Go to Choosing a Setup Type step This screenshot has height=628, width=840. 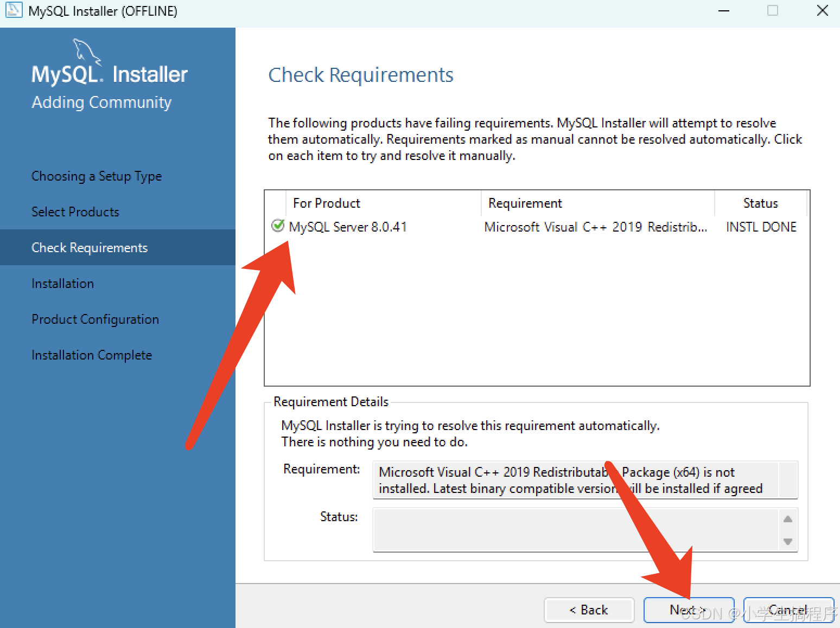coord(97,176)
